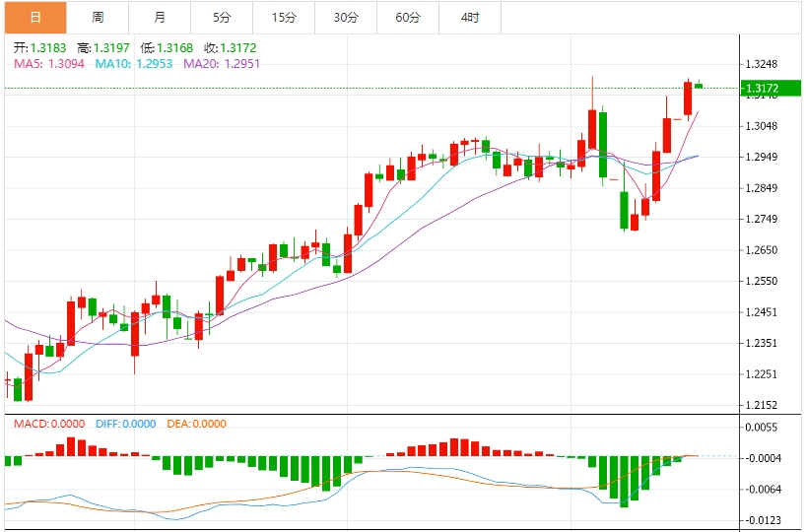Viewport: 806px width, 532px height.
Task: Switch to the 4时 four-hour tab
Action: point(470,18)
